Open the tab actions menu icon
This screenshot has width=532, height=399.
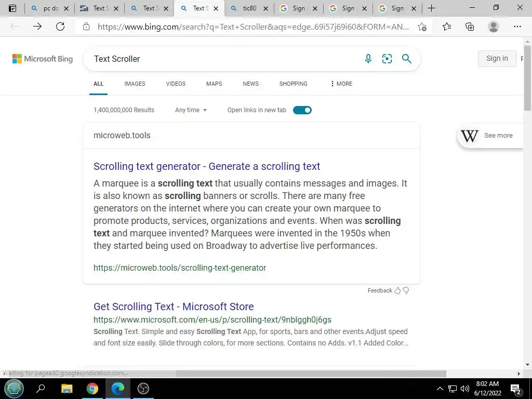12,8
